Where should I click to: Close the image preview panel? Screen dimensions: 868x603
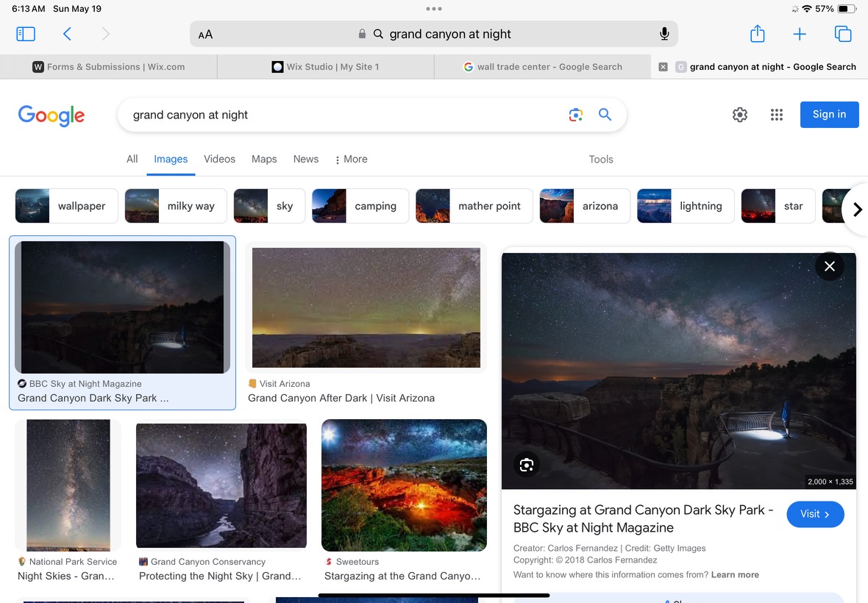pyautogui.click(x=829, y=266)
